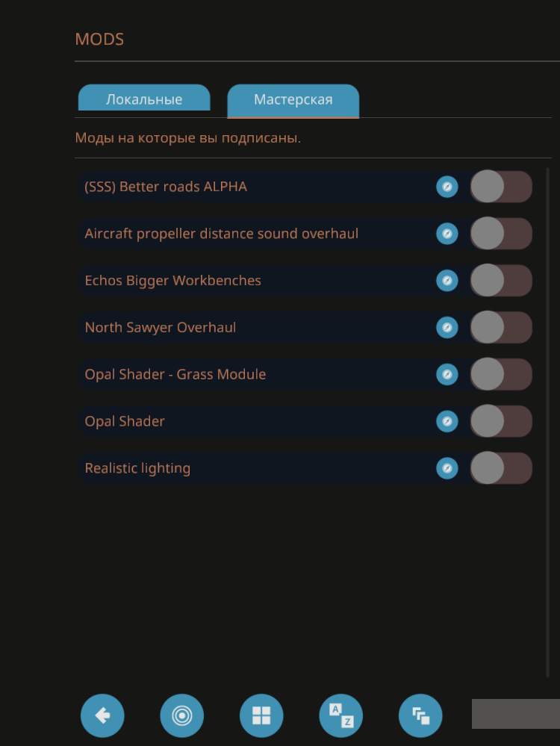Open browser icon for Echos Bigger Workbenches
560x746 pixels.
coord(447,281)
